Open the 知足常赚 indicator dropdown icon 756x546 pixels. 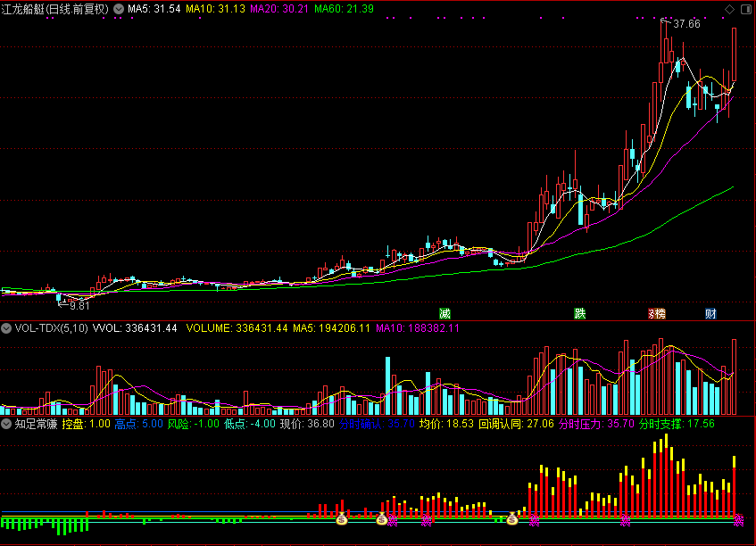coord(6,424)
